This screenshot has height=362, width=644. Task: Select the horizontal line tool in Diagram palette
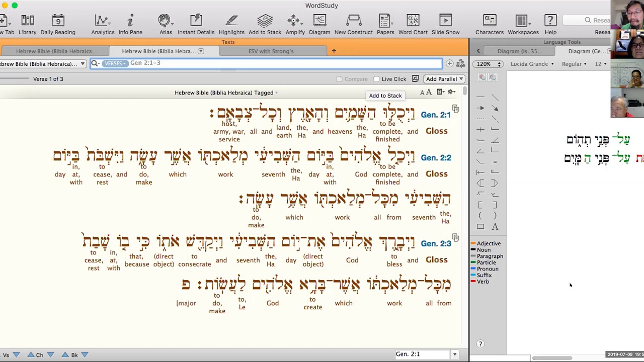480,97
